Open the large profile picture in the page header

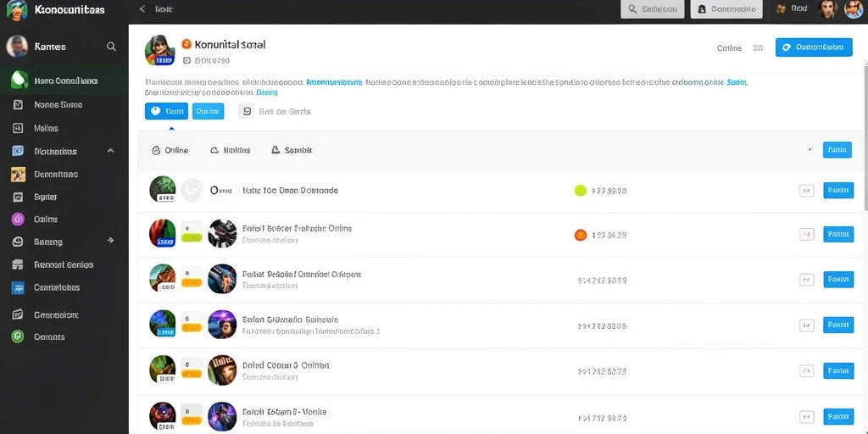(x=160, y=50)
